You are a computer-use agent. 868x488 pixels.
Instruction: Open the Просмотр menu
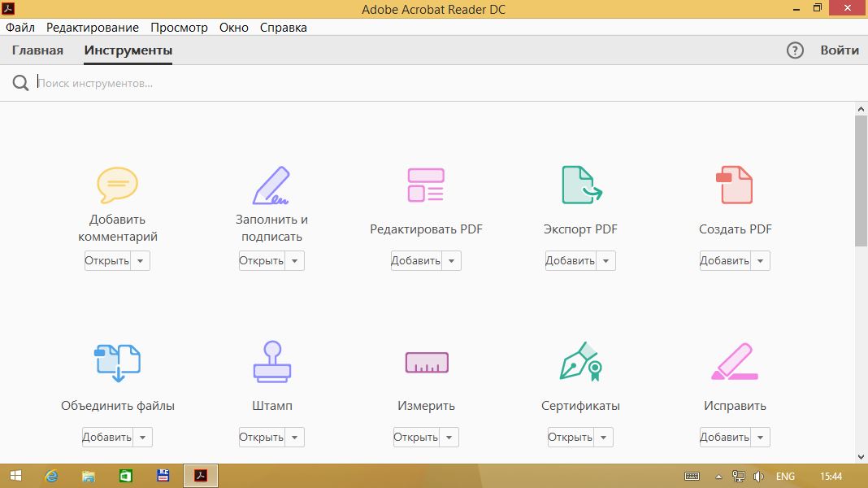coord(179,28)
